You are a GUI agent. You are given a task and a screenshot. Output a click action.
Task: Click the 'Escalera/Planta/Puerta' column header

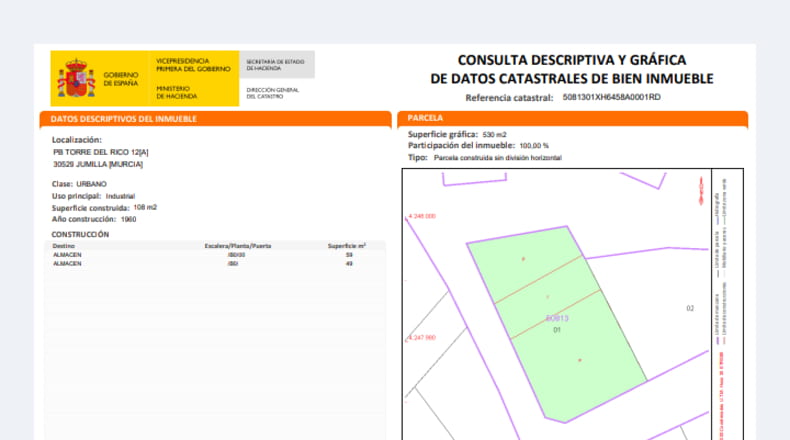click(x=238, y=246)
